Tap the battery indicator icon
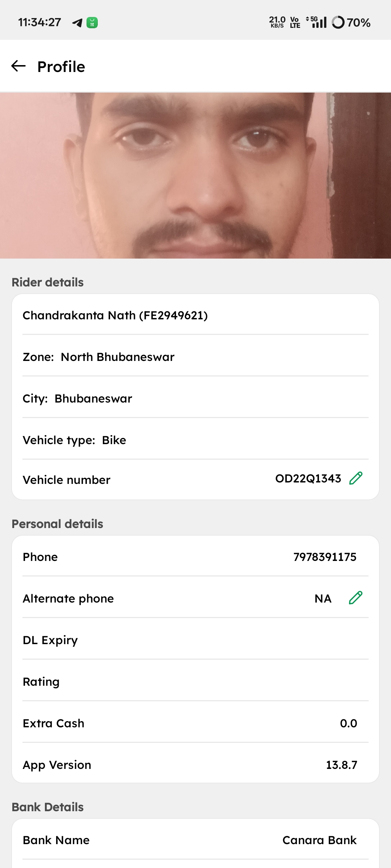This screenshot has width=391, height=868. 338,22
